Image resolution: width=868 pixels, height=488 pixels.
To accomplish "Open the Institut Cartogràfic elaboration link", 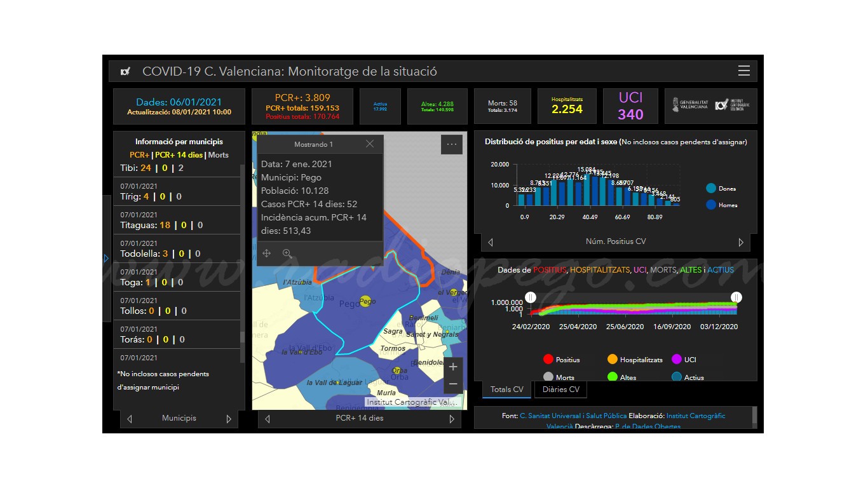I will [696, 416].
